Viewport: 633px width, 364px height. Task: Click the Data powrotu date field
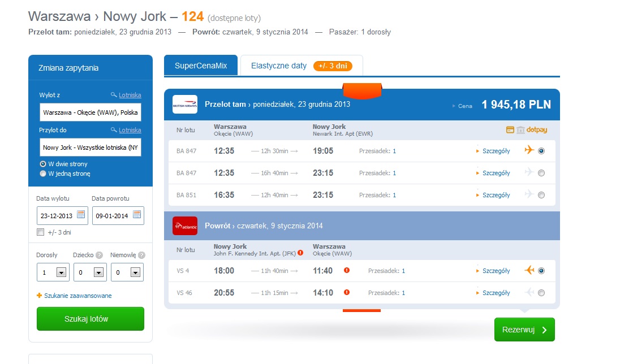coord(118,215)
